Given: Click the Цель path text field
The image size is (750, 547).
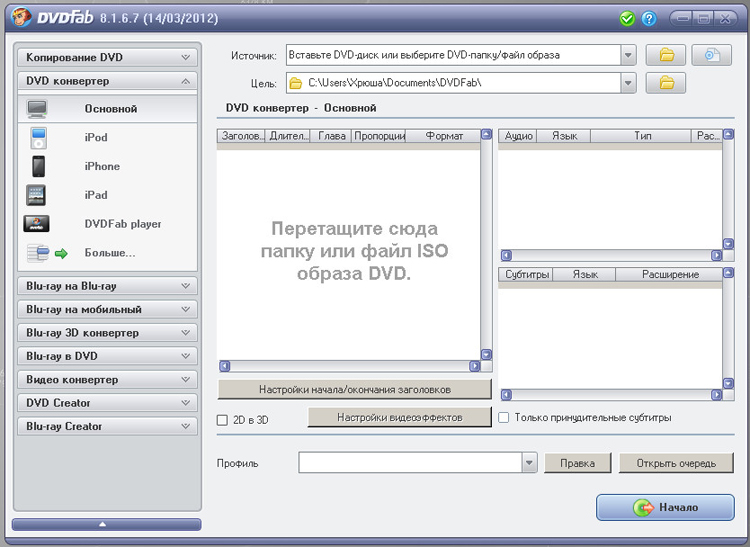Looking at the screenshot, I should click(x=453, y=83).
